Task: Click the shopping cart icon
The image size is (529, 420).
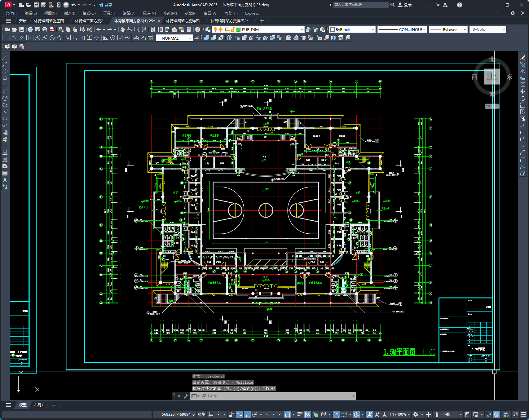Action: coord(438,5)
